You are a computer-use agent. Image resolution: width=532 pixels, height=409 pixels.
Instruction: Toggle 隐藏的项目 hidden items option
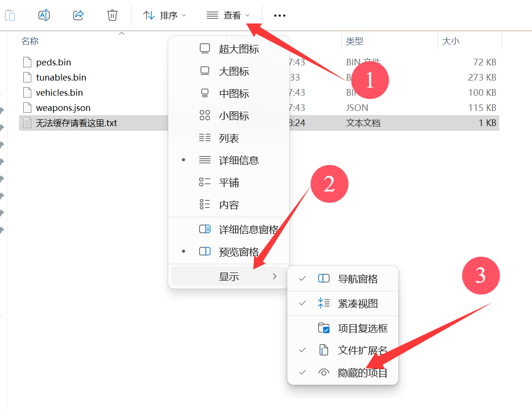tap(362, 373)
